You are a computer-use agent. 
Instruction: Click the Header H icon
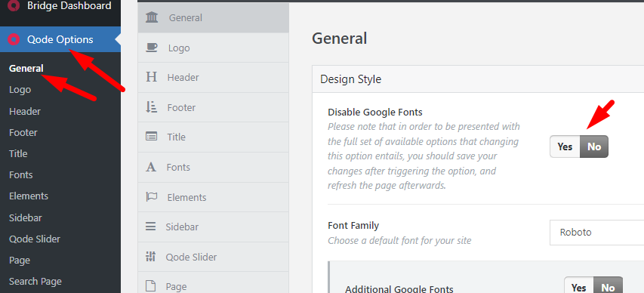click(152, 77)
